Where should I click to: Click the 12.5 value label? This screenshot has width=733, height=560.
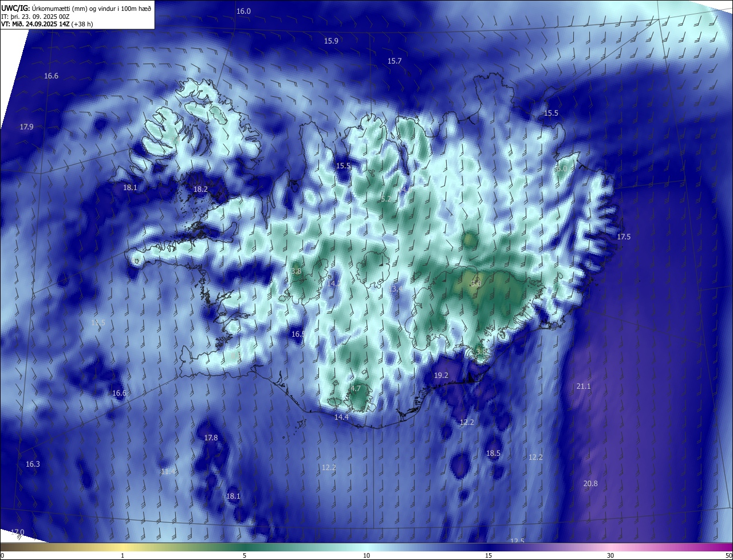coord(517,541)
